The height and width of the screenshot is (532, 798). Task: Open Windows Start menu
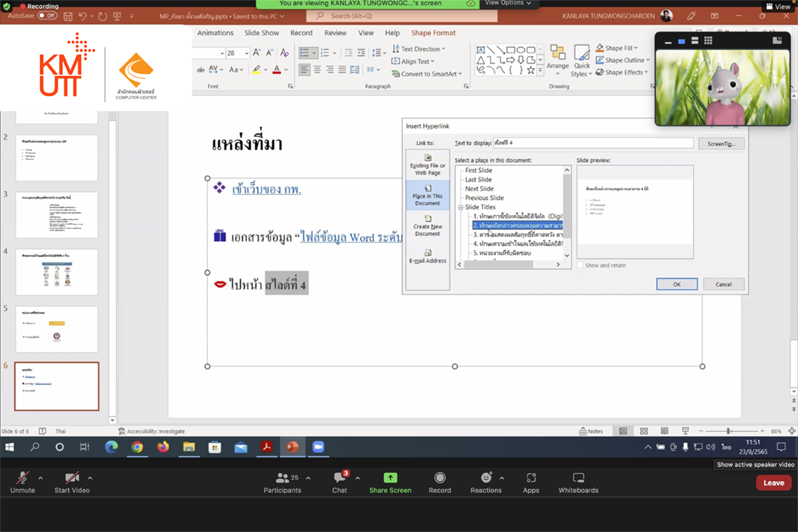pos(9,447)
